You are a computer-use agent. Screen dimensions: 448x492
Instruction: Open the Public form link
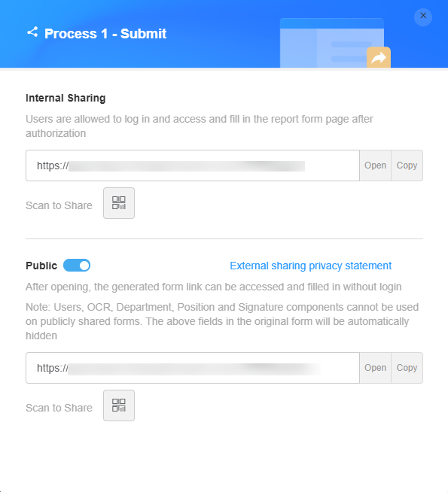coord(375,368)
